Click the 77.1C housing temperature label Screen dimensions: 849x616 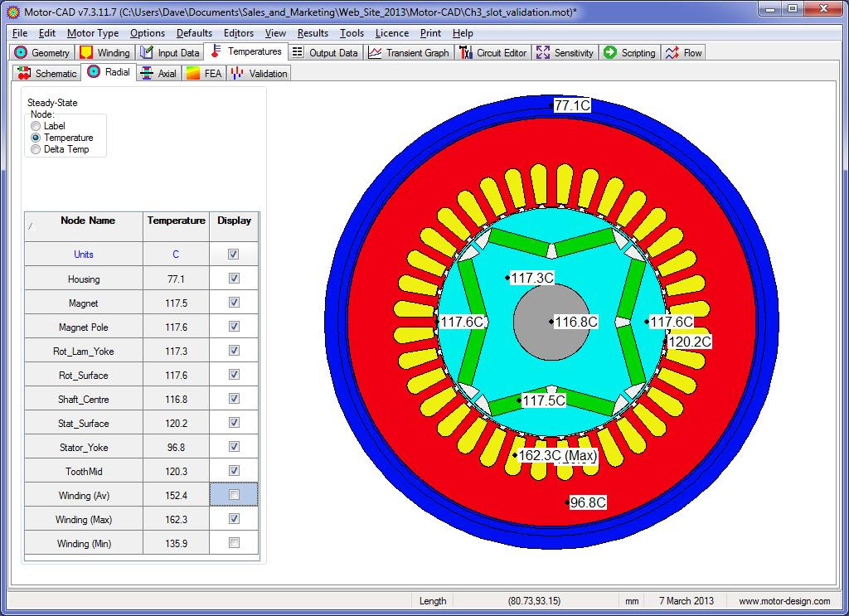tap(572, 105)
